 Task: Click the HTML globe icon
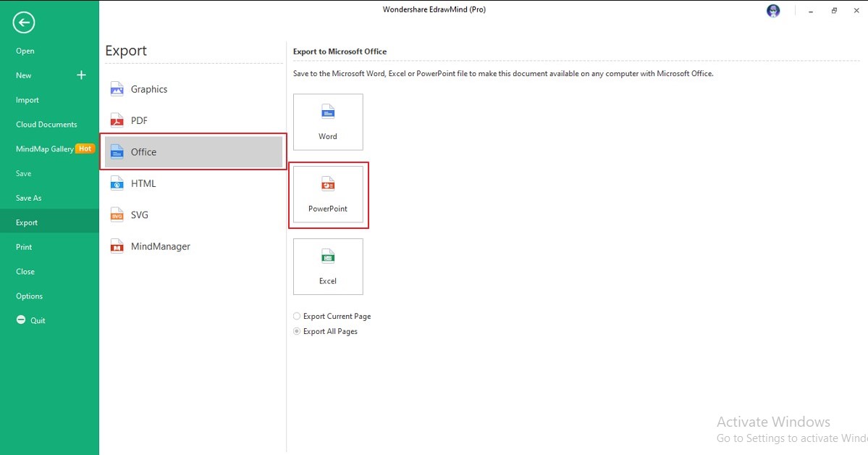point(117,183)
